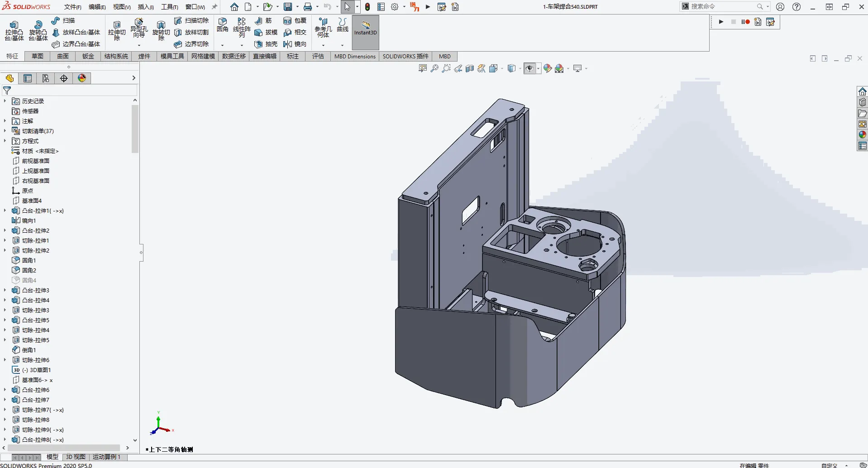The image size is (868, 468).
Task: Open the Edit Appearance color ball tool
Action: (x=548, y=68)
